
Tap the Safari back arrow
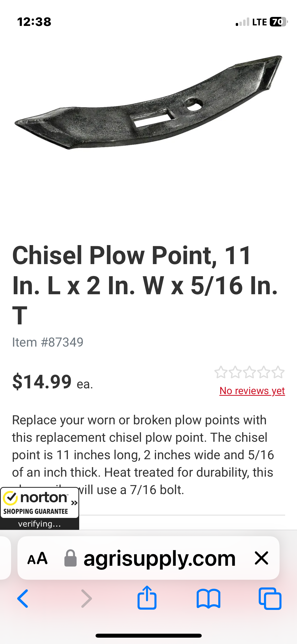tap(23, 599)
